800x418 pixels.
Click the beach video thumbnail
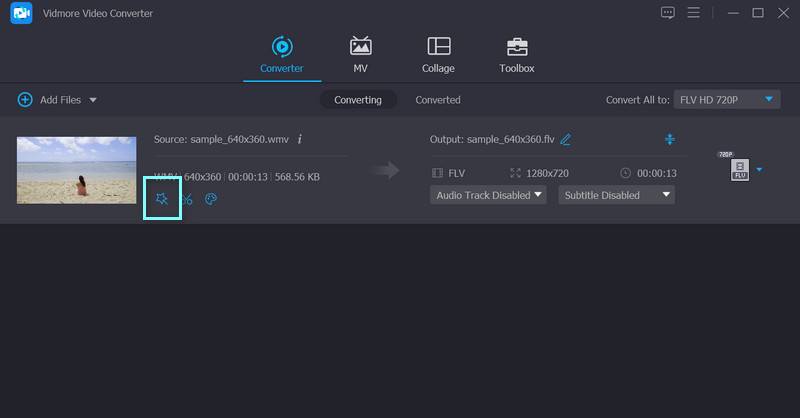(76, 170)
